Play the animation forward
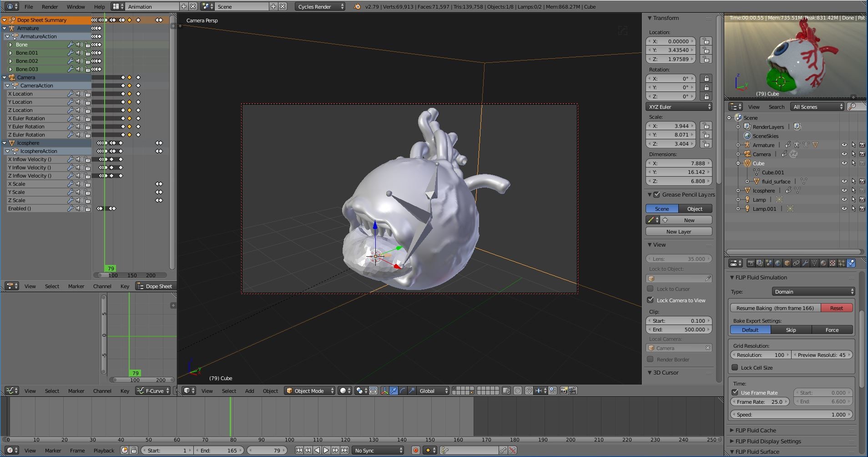Screen dimensions: 868x457 pos(326,450)
